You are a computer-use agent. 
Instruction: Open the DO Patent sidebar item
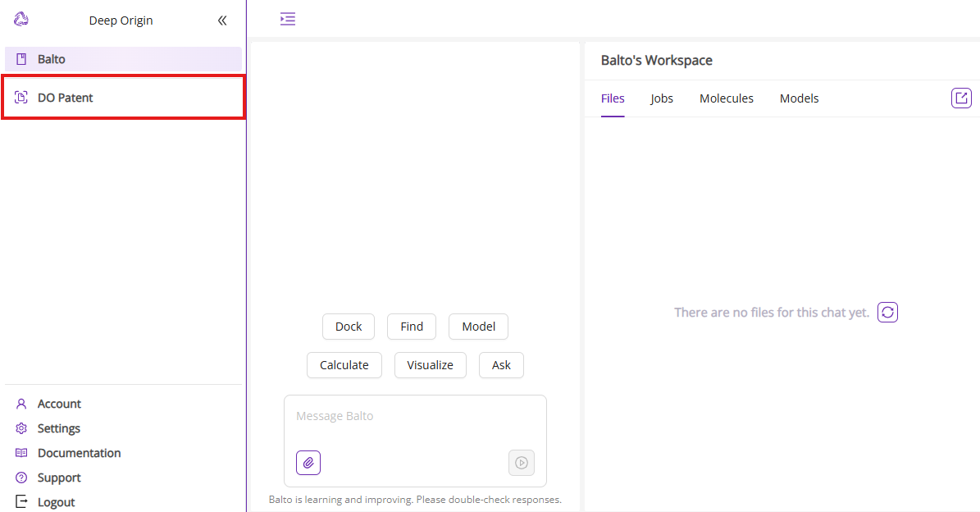[123, 98]
